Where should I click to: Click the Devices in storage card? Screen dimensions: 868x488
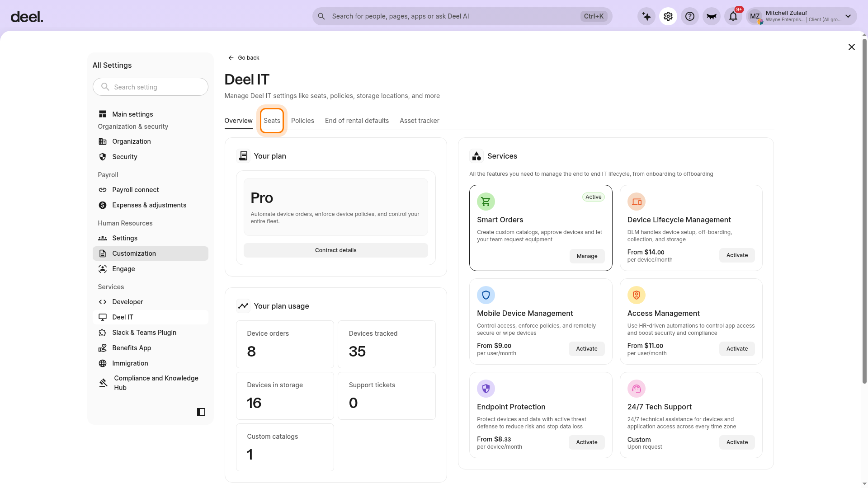(x=285, y=396)
